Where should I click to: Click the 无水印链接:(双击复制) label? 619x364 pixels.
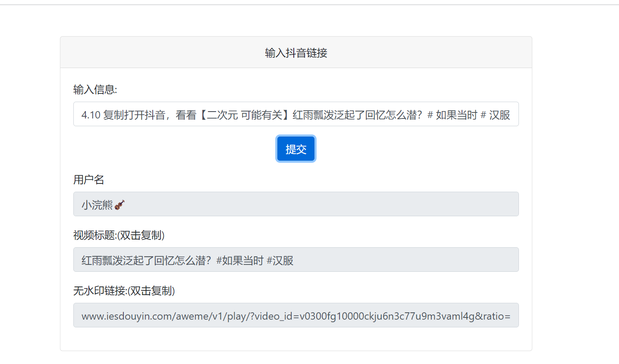(124, 291)
